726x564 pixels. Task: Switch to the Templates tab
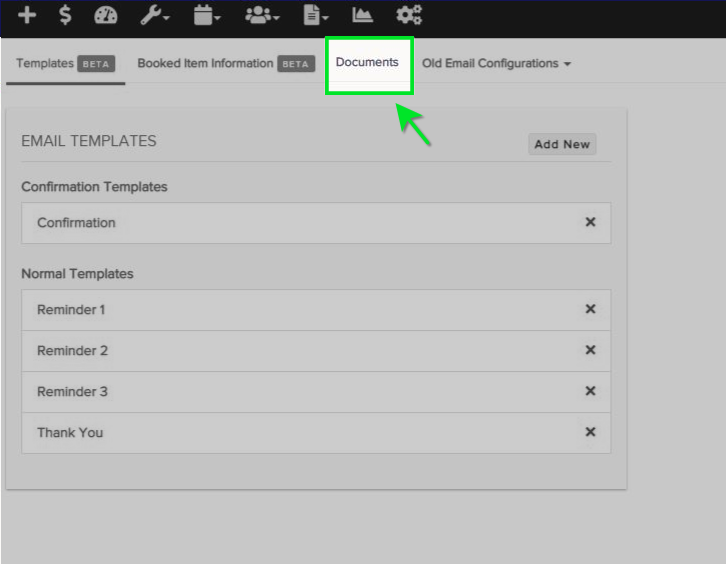[x=65, y=63]
